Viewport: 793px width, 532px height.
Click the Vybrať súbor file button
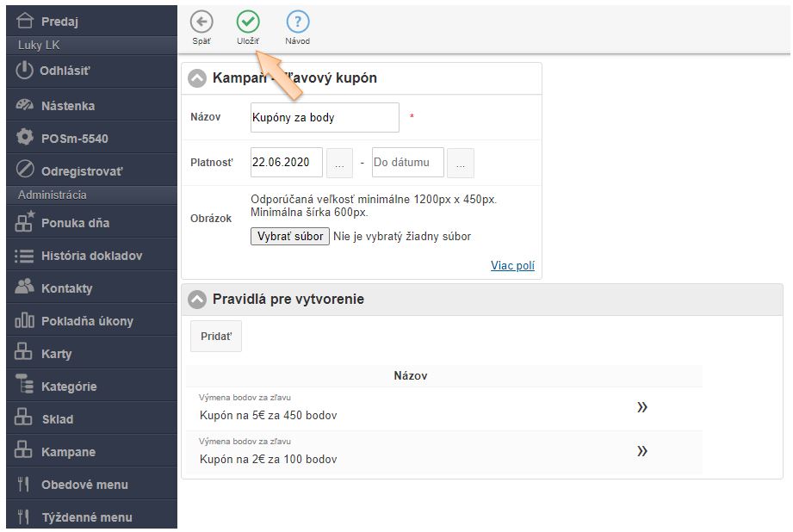(289, 236)
